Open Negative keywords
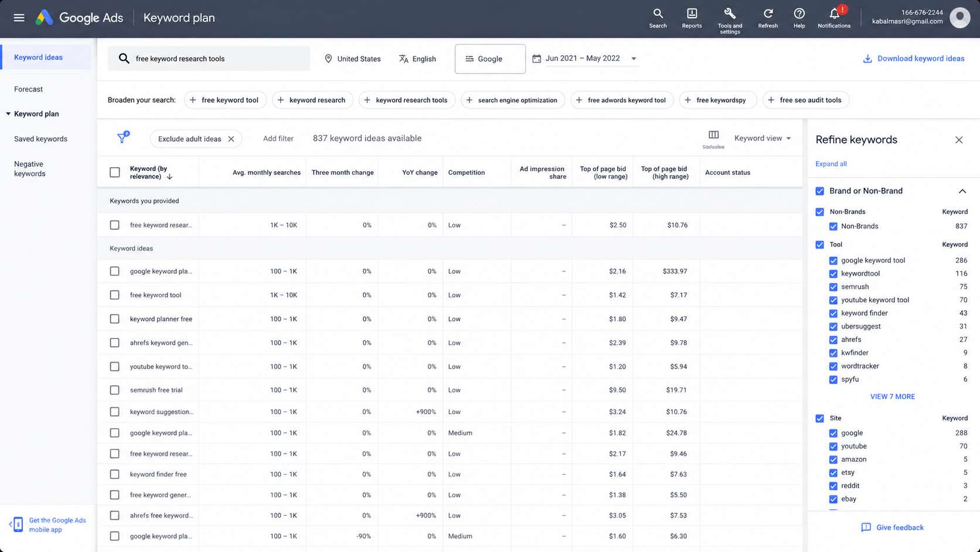The height and width of the screenshot is (552, 980). tap(30, 169)
